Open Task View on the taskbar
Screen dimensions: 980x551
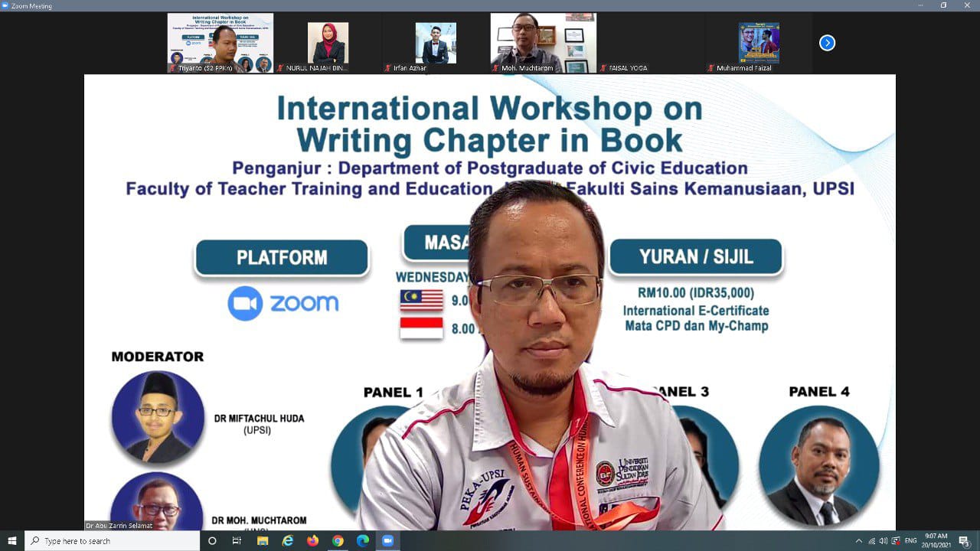coord(237,541)
